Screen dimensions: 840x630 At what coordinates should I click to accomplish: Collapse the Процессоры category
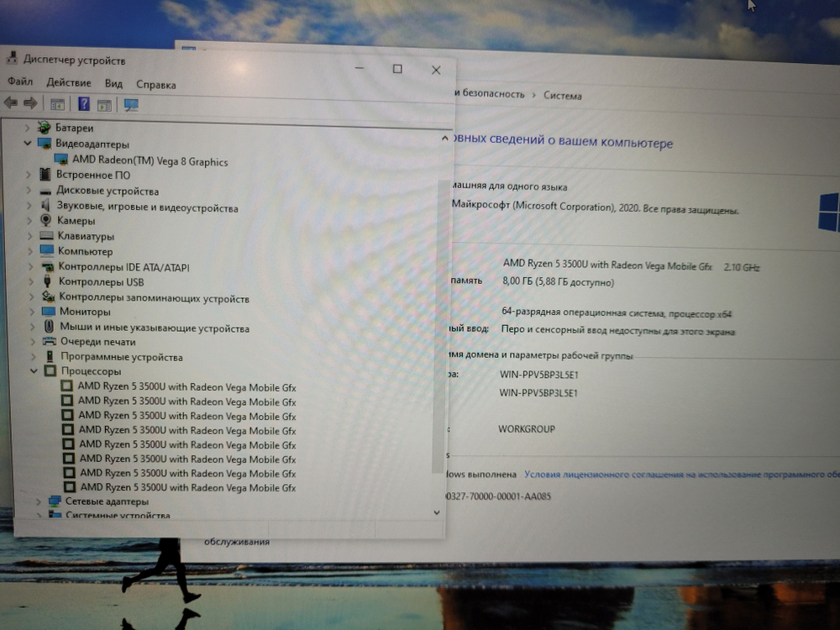tap(34, 370)
